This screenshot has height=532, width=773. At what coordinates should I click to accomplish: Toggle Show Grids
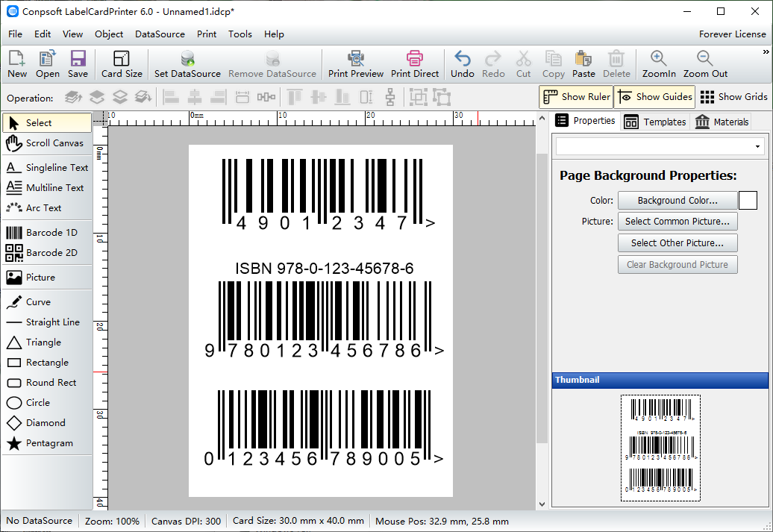[733, 97]
